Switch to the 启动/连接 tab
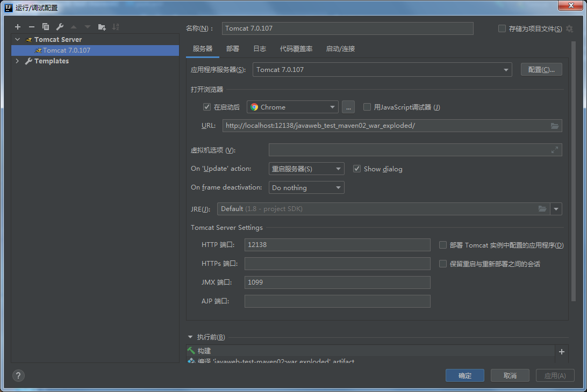The width and height of the screenshot is (587, 392). point(340,49)
